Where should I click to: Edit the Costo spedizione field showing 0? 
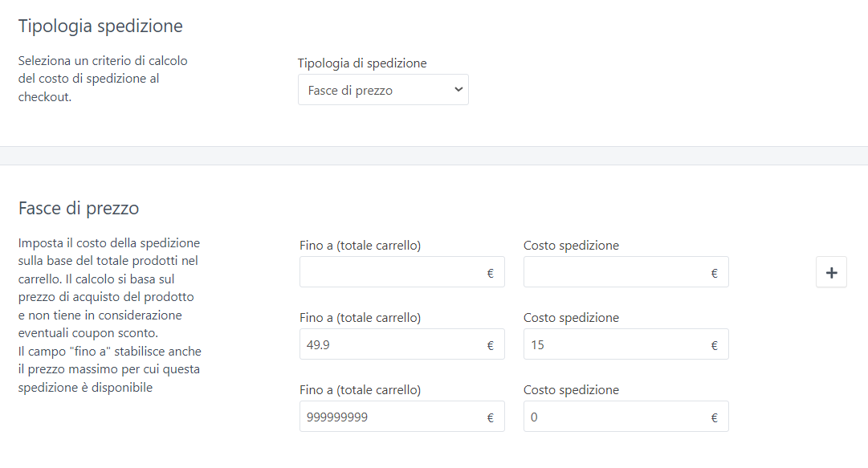(614, 417)
